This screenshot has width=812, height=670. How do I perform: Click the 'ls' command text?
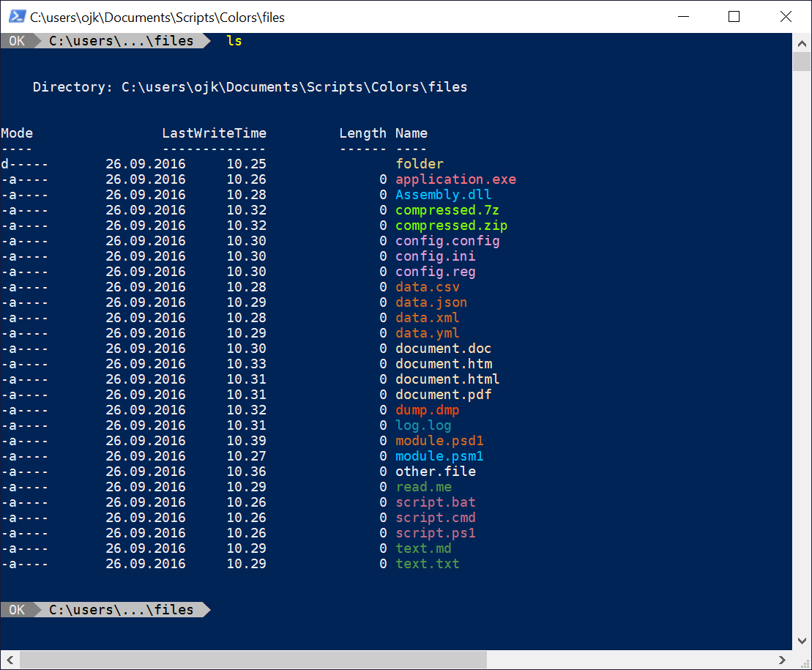(234, 41)
